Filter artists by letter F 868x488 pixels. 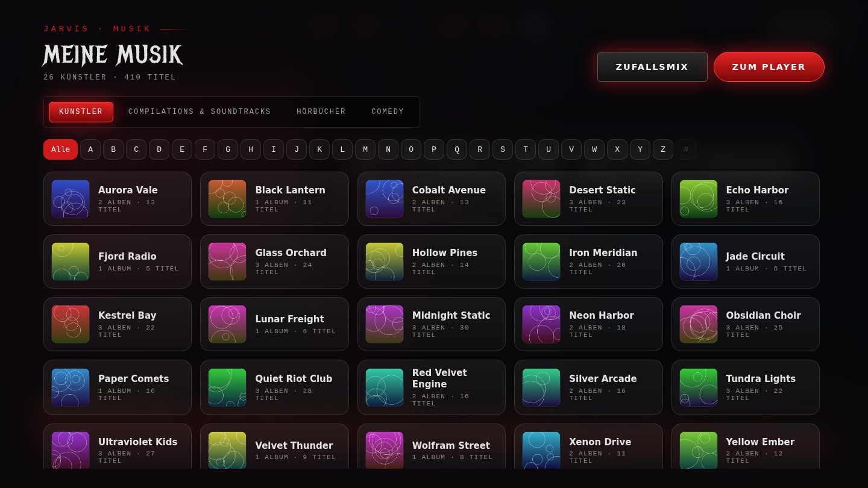pos(205,149)
